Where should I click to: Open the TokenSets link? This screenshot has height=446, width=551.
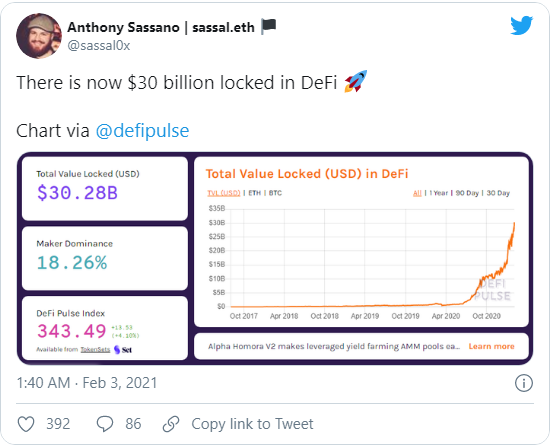coord(95,349)
